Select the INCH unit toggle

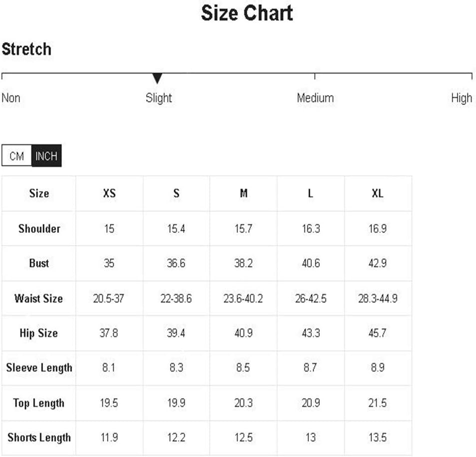tap(47, 156)
